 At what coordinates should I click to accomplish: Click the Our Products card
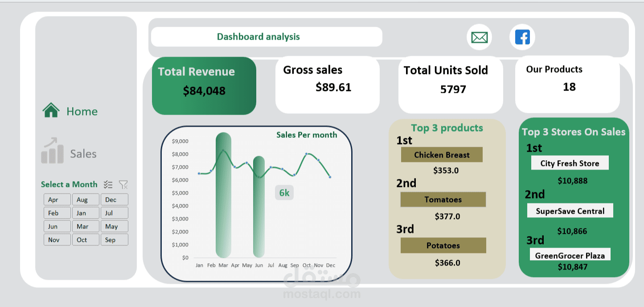(567, 85)
